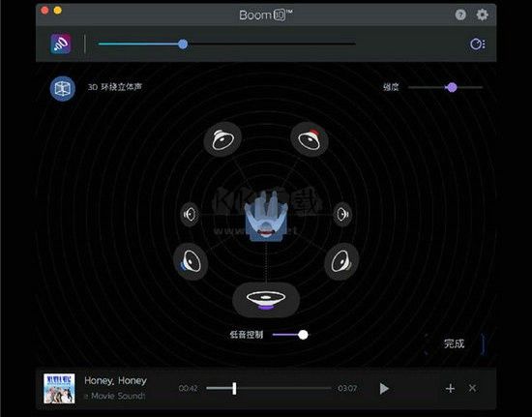Viewport: 532px width, 417px height.
Task: Open the settings gear icon
Action: 482,15
